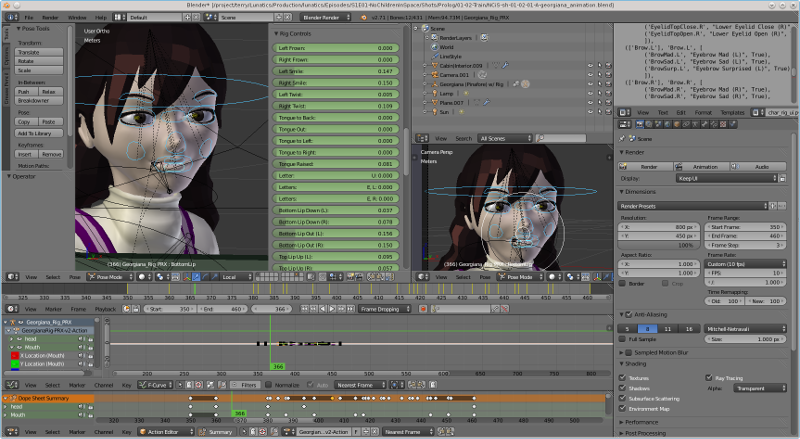Click the Start Frame field in Frame Range
800x439 pixels.
coord(746,228)
